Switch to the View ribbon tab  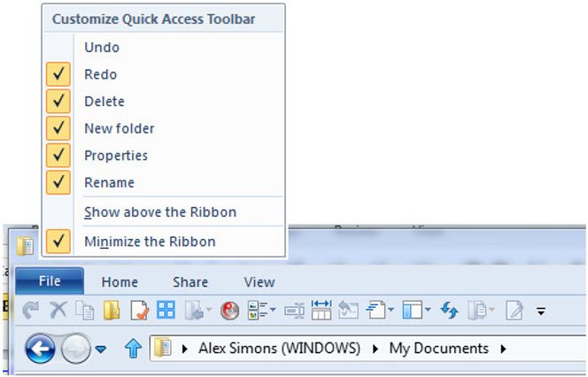pyautogui.click(x=259, y=281)
